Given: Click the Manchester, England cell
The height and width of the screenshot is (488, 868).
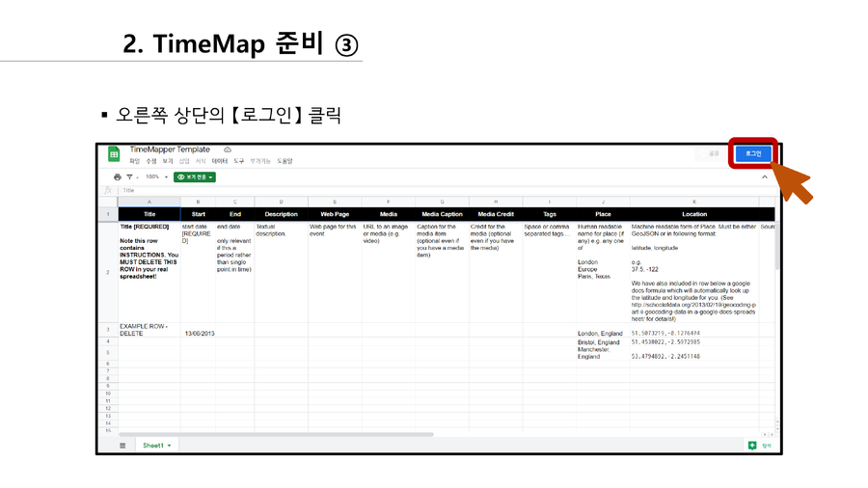Looking at the screenshot, I should click(x=604, y=353).
